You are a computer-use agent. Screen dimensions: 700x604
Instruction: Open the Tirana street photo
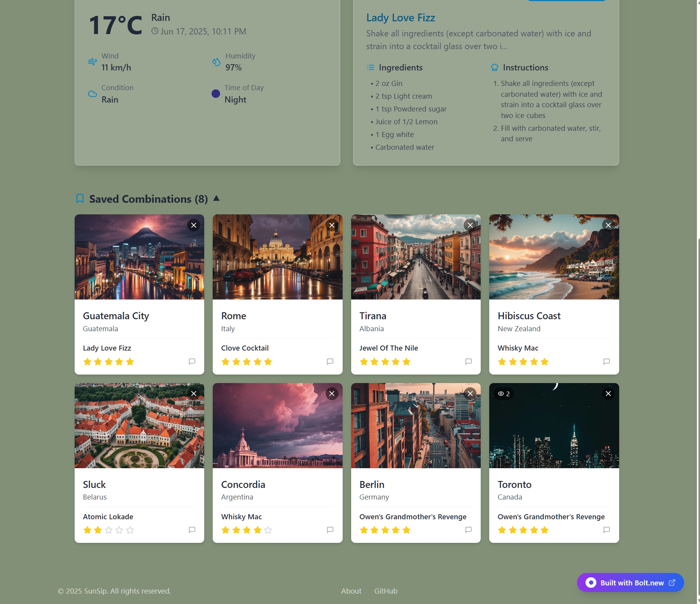tap(416, 257)
